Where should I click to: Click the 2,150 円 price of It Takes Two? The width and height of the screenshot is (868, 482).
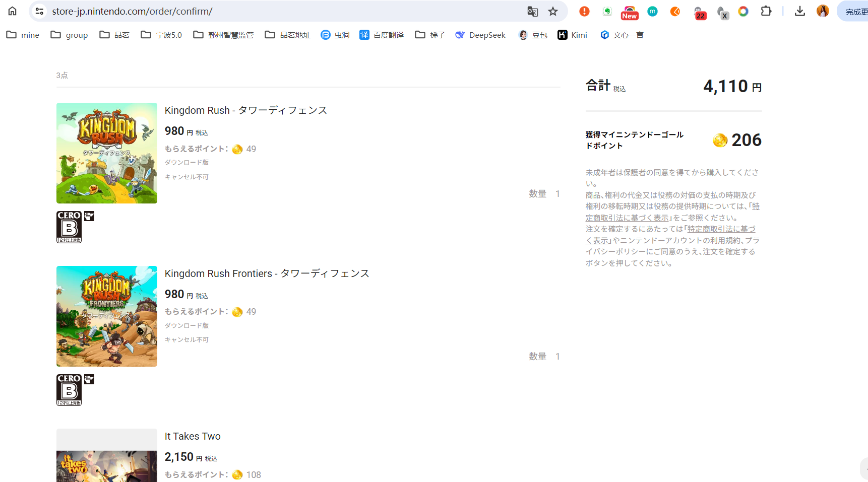coord(191,457)
